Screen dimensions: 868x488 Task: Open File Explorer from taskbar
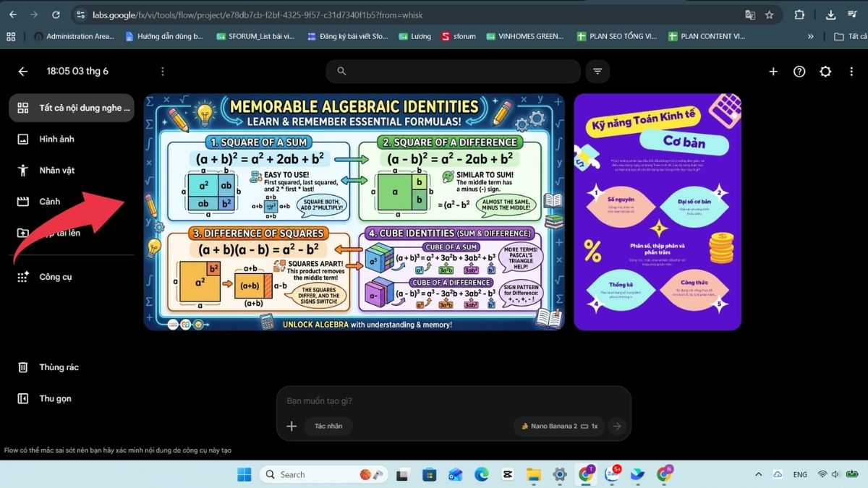coord(534,474)
